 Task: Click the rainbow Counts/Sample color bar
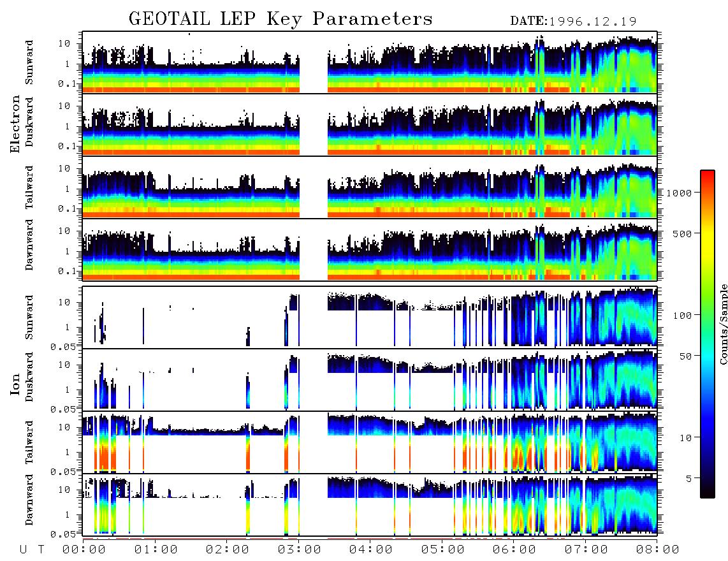point(707,334)
